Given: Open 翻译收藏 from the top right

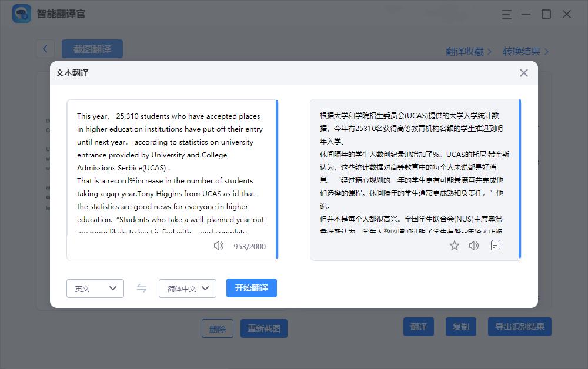Looking at the screenshot, I should (x=465, y=52).
